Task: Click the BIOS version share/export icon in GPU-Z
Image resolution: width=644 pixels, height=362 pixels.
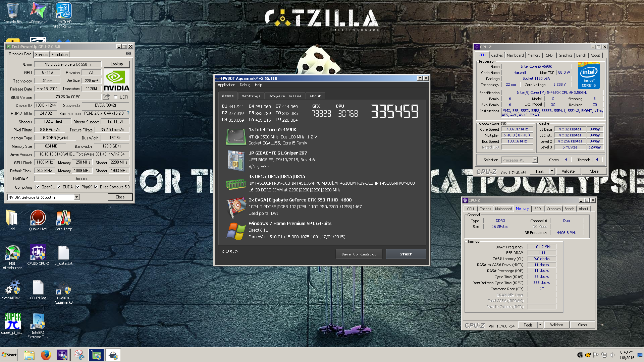Action: (x=106, y=97)
